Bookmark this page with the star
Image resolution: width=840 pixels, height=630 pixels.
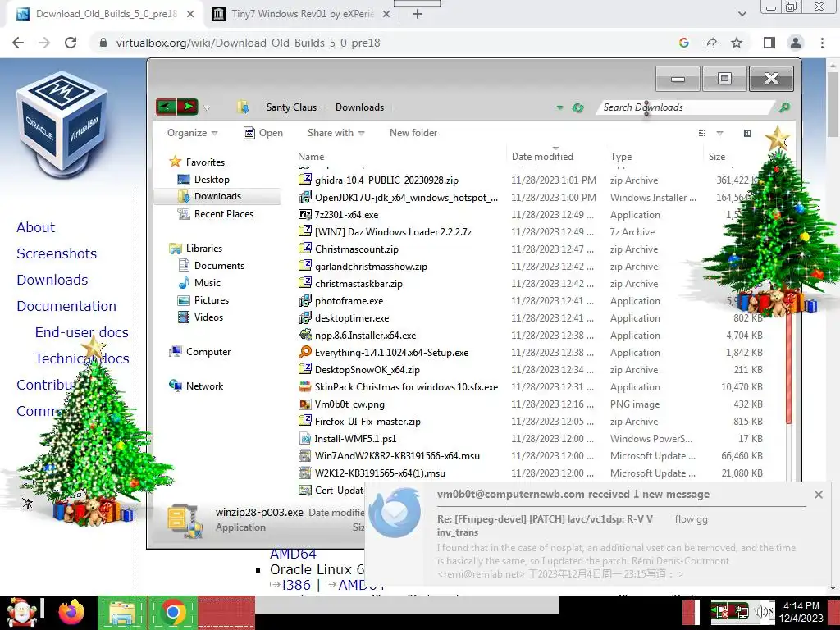point(737,43)
